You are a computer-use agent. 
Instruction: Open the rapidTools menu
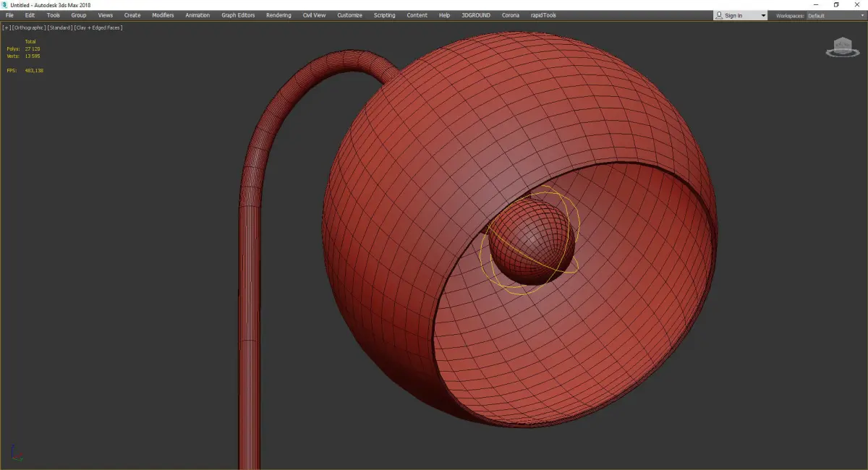tap(544, 15)
